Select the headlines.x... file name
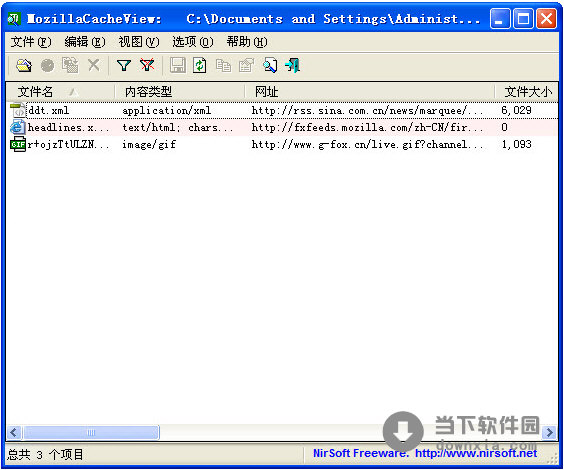 (x=68, y=127)
